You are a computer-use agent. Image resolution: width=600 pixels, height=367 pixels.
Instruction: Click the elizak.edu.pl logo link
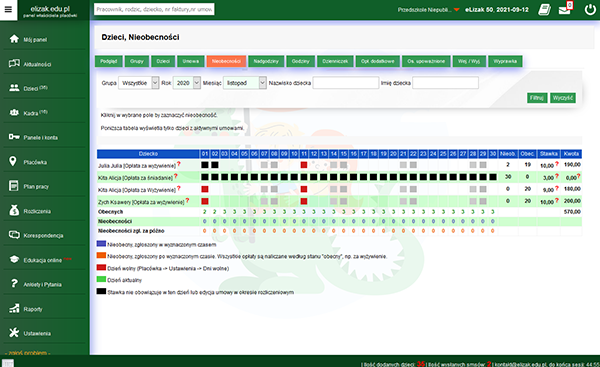[x=50, y=10]
